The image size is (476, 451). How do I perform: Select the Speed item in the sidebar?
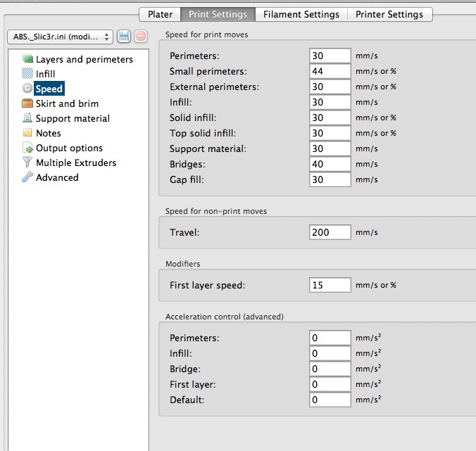[49, 89]
